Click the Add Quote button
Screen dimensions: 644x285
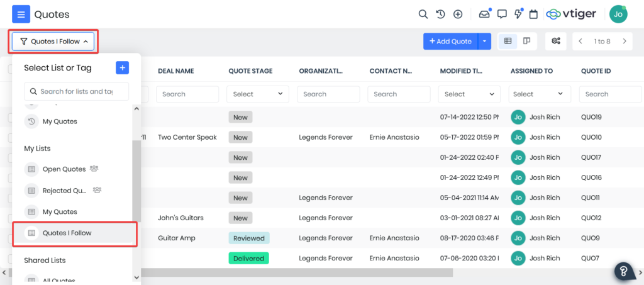(x=450, y=42)
